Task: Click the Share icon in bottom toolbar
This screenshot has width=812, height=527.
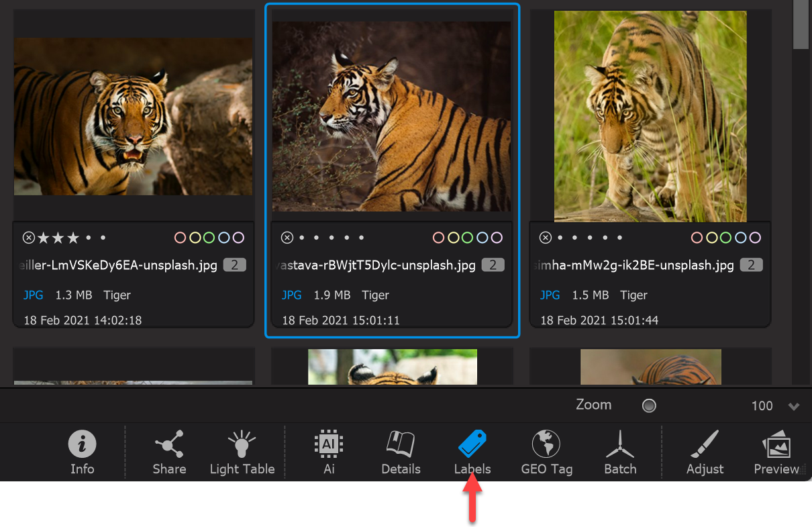Action: click(x=169, y=444)
